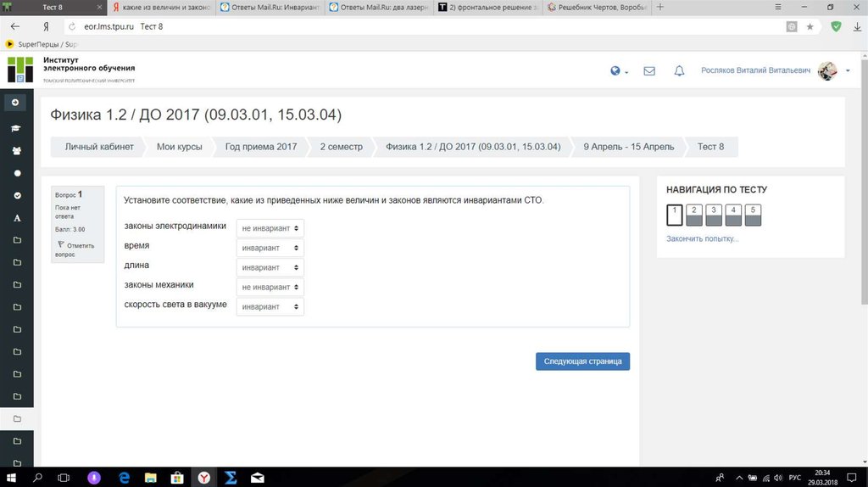Open user name Росляков Виталий Витальевич
The height and width of the screenshot is (487, 868).
(x=755, y=70)
